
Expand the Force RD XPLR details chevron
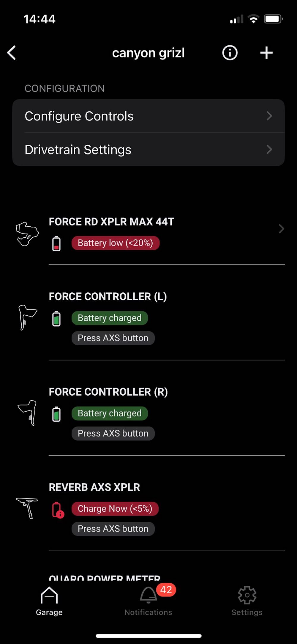[x=281, y=229]
